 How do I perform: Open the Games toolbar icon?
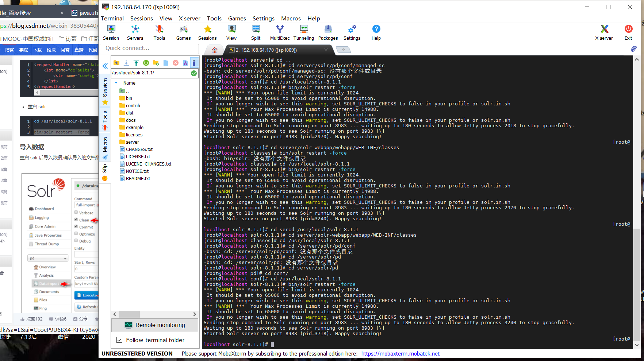(x=183, y=32)
